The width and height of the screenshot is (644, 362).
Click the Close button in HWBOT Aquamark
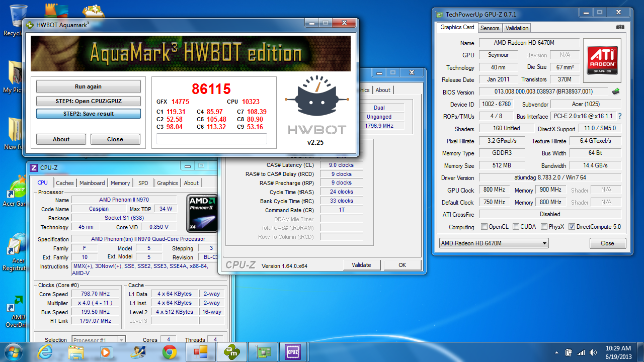coord(115,139)
